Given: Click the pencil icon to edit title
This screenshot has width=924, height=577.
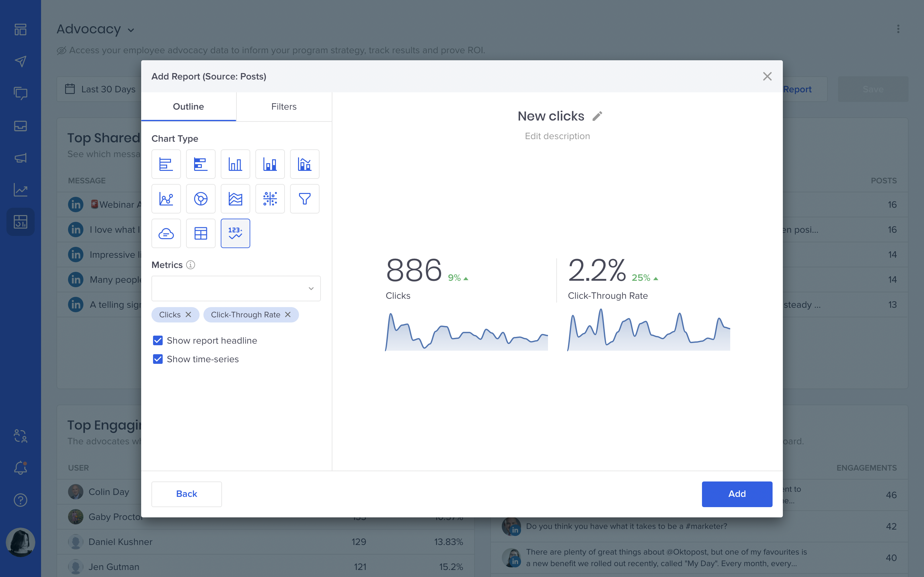Looking at the screenshot, I should (x=597, y=116).
